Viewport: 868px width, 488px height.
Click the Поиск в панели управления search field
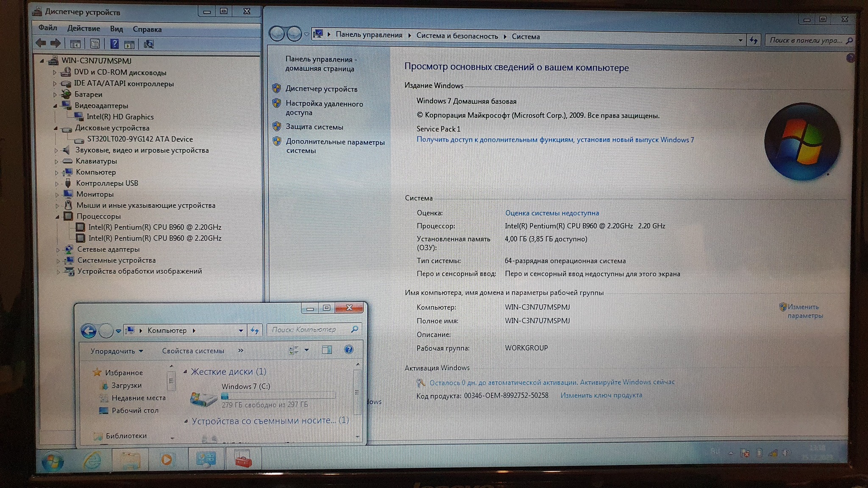pyautogui.click(x=805, y=40)
